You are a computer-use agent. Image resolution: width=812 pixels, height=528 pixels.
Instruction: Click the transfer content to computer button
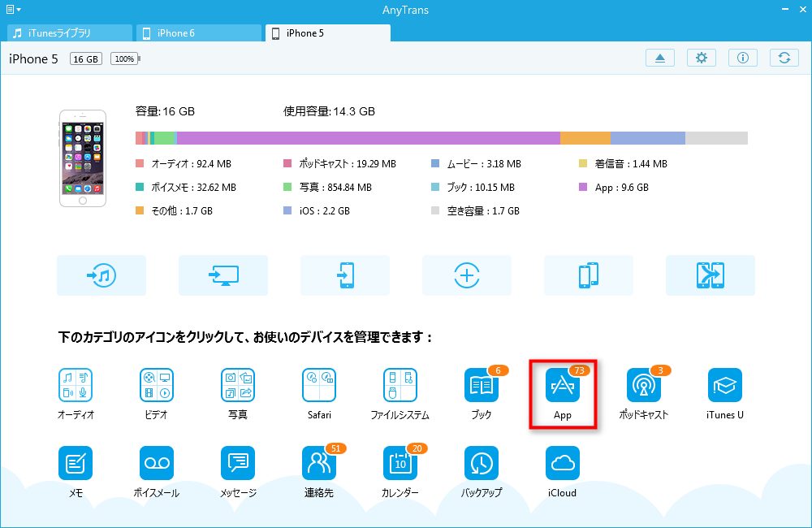click(223, 275)
